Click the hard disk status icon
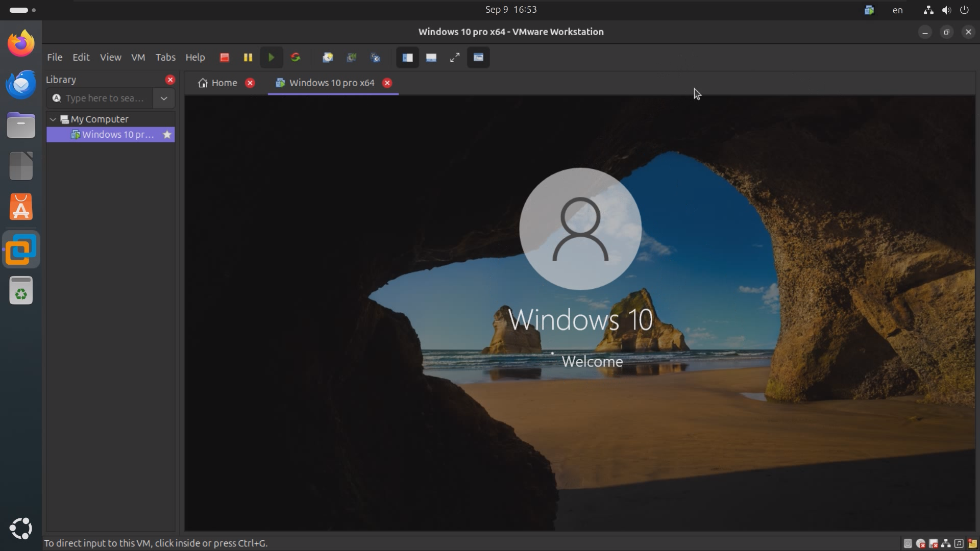Image resolution: width=980 pixels, height=551 pixels. pos(908,543)
